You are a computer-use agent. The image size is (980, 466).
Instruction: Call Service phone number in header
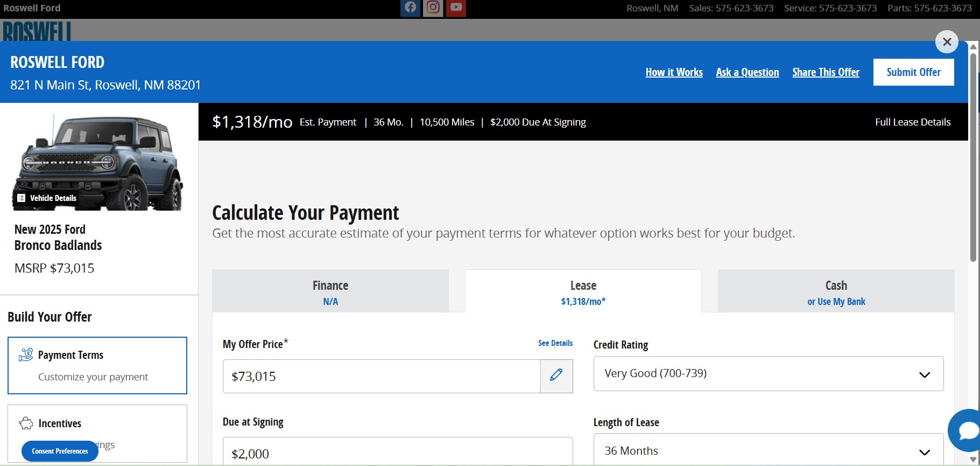[x=830, y=8]
